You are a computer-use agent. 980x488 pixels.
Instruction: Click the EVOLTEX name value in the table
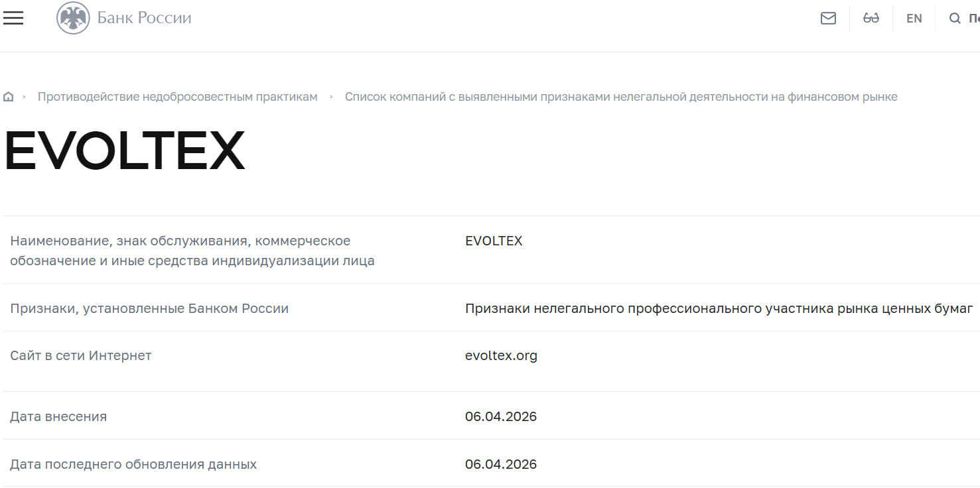coord(493,241)
